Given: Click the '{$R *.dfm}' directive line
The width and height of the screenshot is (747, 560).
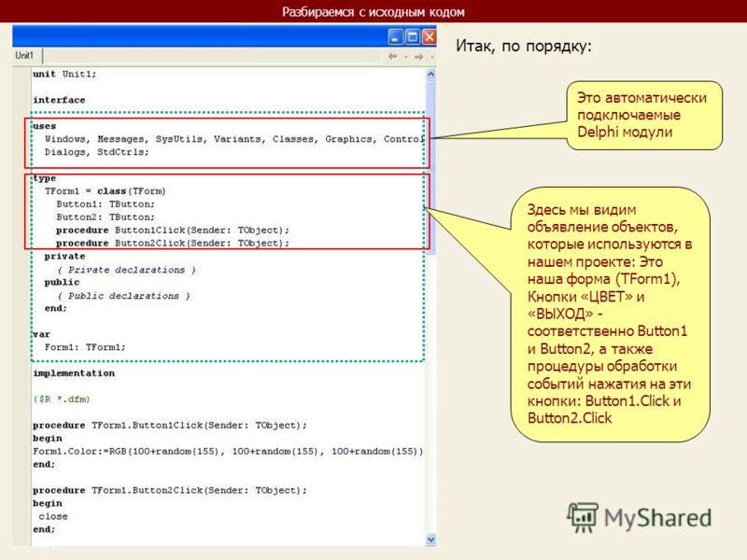Looking at the screenshot, I should click(62, 399).
